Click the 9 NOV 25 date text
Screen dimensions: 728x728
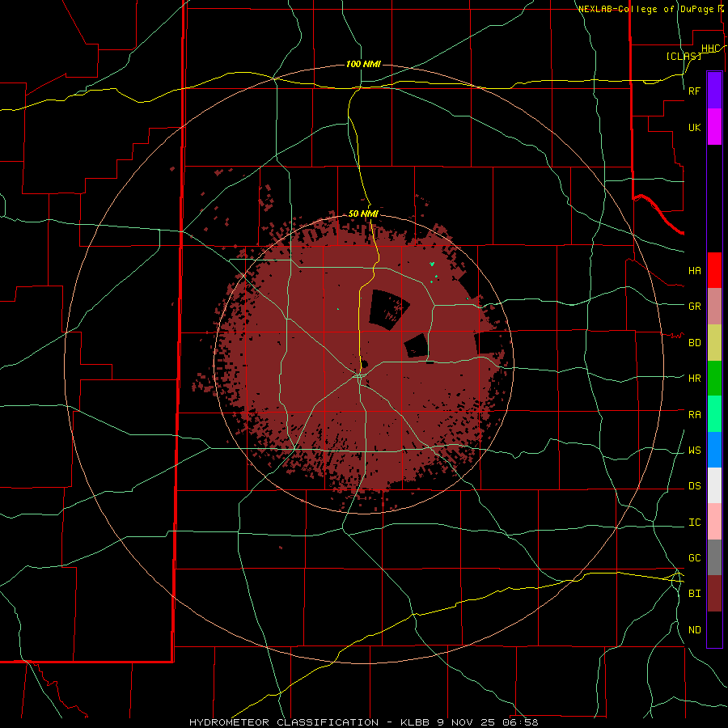click(x=467, y=722)
